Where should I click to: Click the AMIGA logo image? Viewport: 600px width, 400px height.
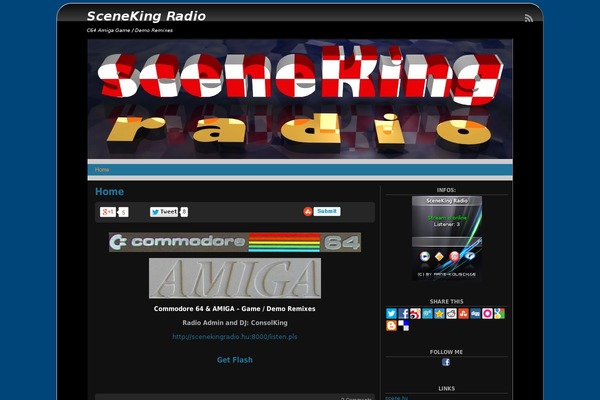[235, 278]
